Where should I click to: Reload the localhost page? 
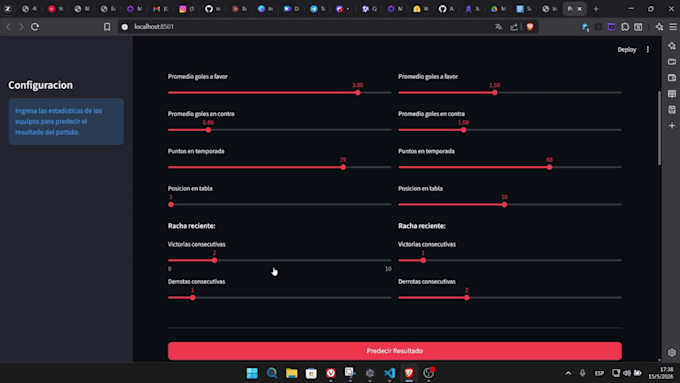point(35,27)
